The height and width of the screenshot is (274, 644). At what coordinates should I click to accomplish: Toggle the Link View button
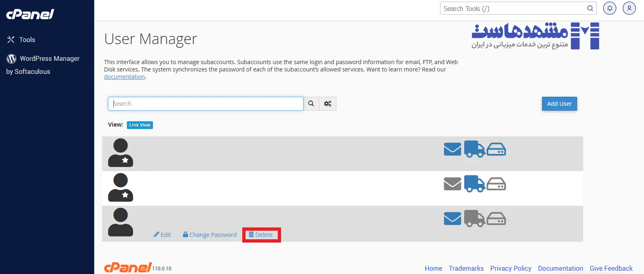click(140, 125)
